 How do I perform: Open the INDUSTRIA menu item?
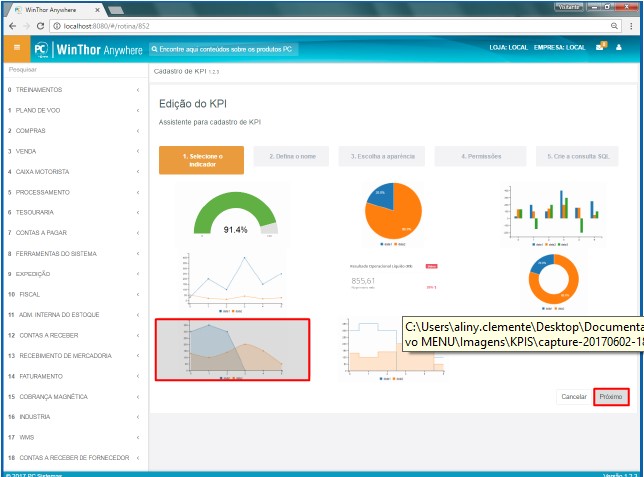click(x=75, y=417)
